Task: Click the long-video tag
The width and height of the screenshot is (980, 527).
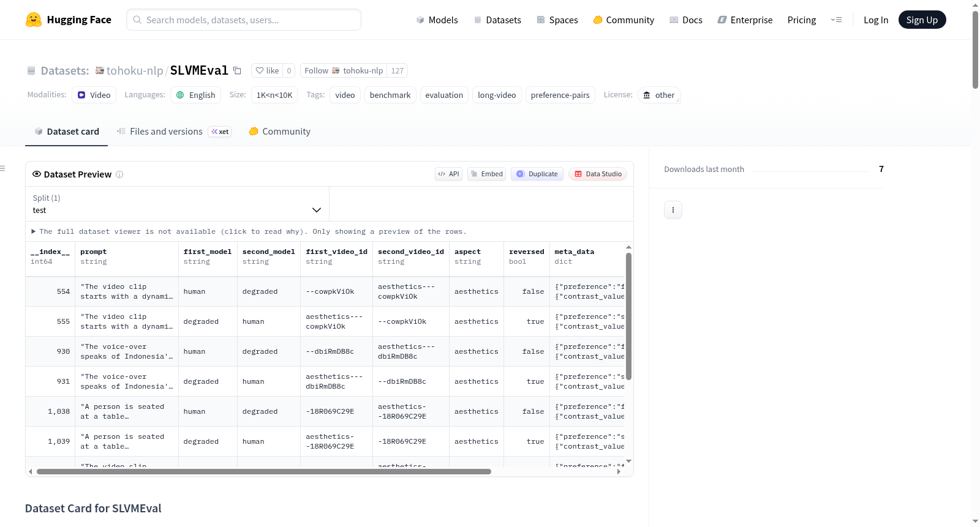Action: (x=497, y=95)
